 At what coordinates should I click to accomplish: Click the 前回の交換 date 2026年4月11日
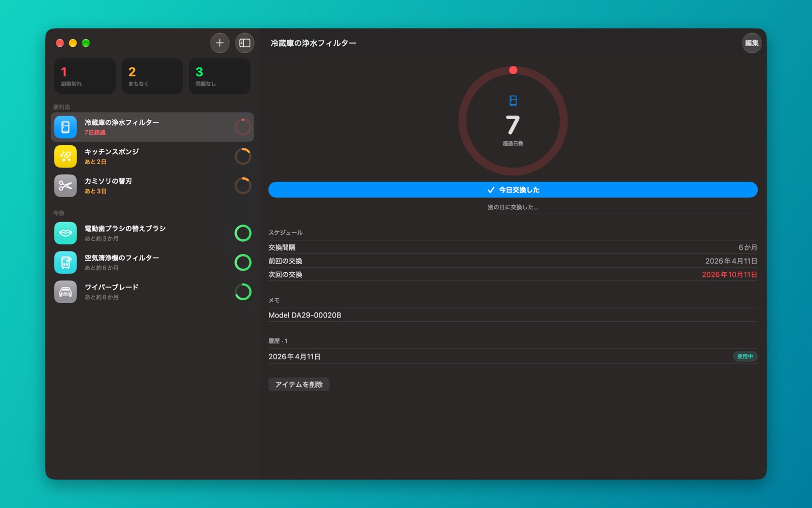[x=731, y=261]
